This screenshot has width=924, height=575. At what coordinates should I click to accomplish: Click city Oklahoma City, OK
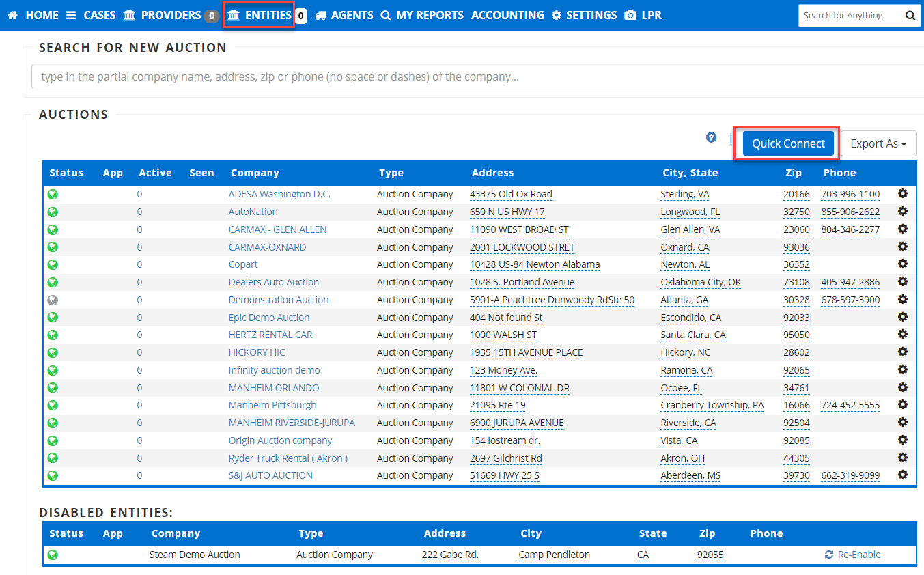[x=701, y=282]
